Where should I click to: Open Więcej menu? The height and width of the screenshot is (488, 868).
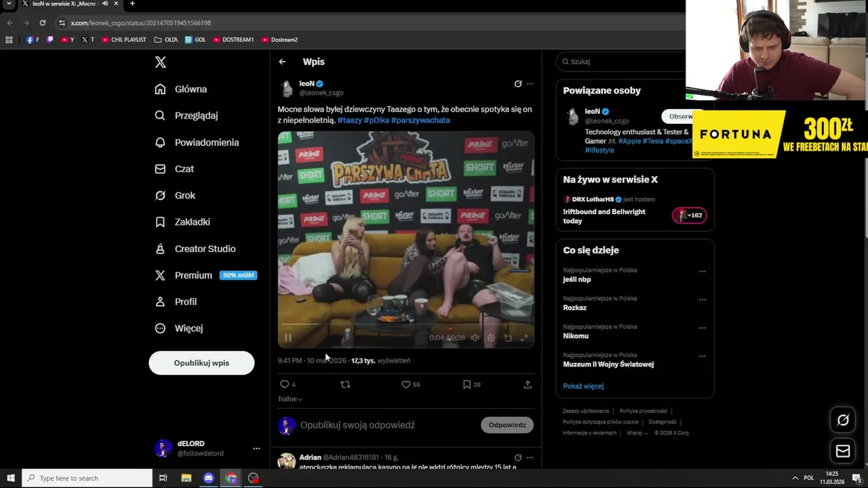point(179,328)
